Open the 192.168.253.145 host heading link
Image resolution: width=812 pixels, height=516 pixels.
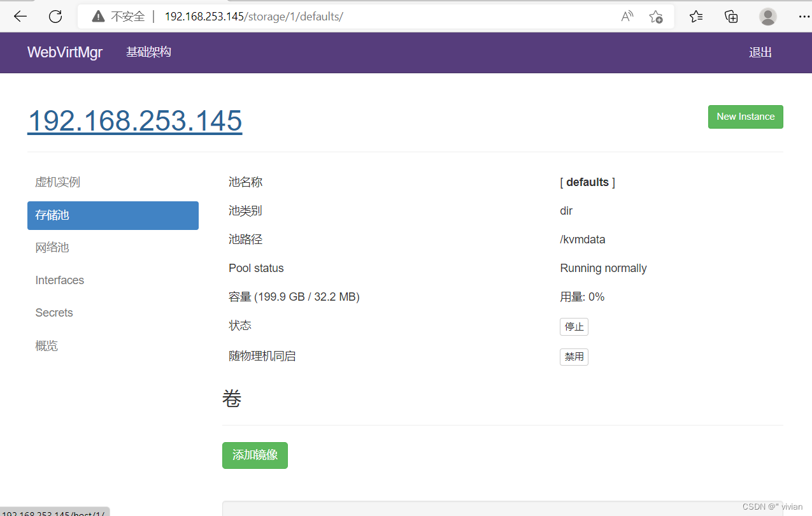135,120
